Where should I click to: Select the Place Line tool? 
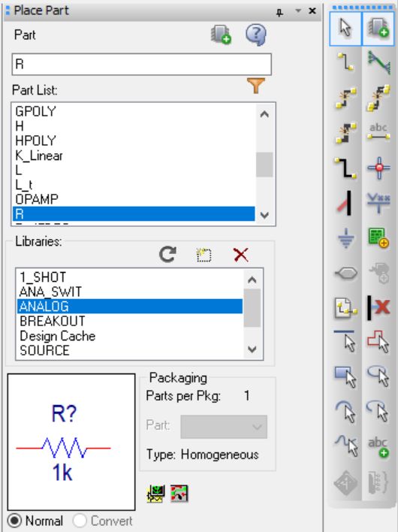click(345, 342)
